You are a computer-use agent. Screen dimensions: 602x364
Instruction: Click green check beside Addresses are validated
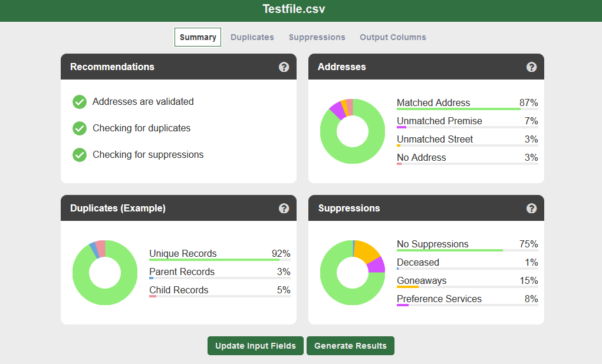pos(80,102)
